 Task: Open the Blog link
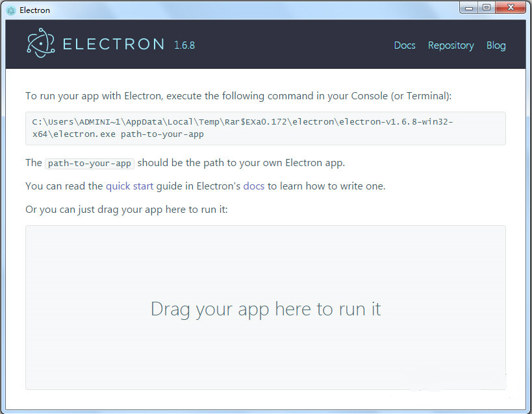click(496, 45)
